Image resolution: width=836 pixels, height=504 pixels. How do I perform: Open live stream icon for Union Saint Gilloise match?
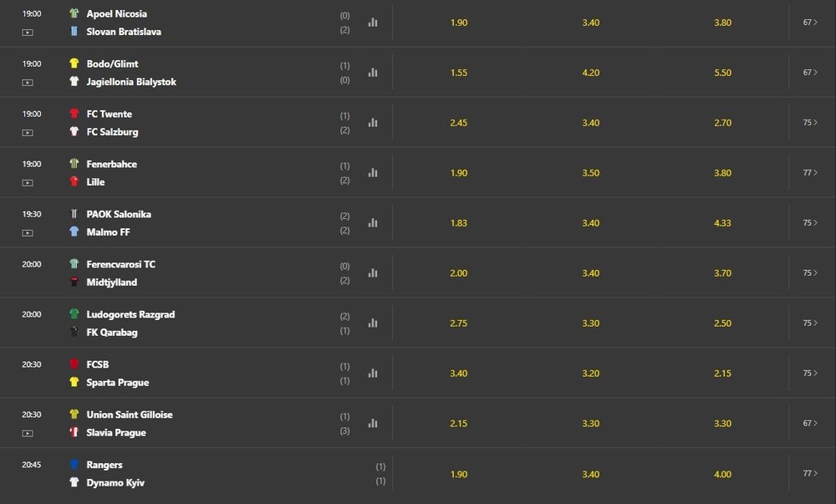point(28,433)
